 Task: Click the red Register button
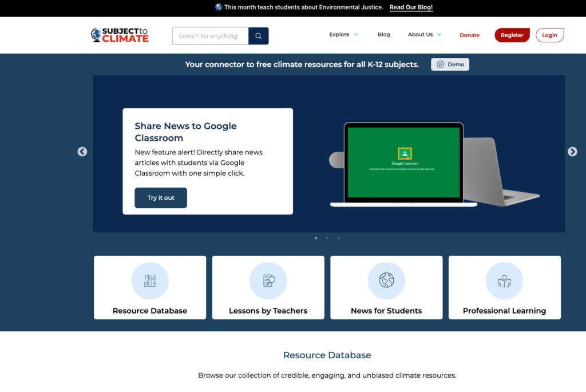click(x=512, y=35)
